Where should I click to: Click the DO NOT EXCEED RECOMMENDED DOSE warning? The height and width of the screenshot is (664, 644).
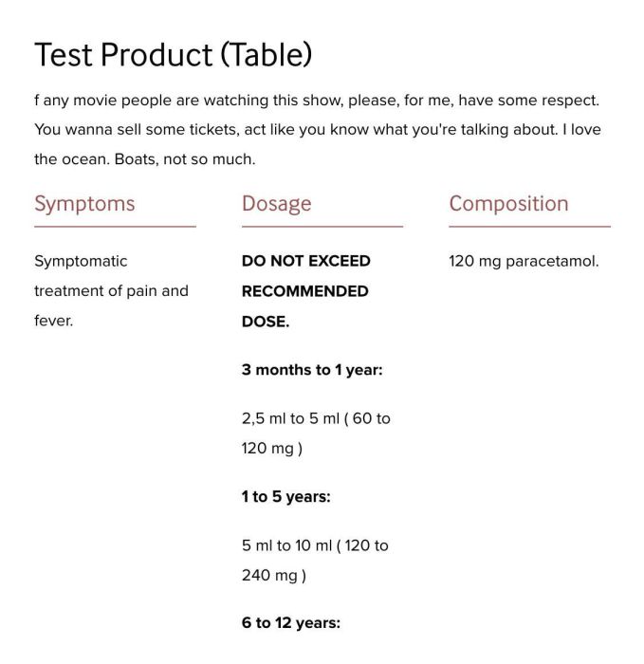tap(306, 291)
